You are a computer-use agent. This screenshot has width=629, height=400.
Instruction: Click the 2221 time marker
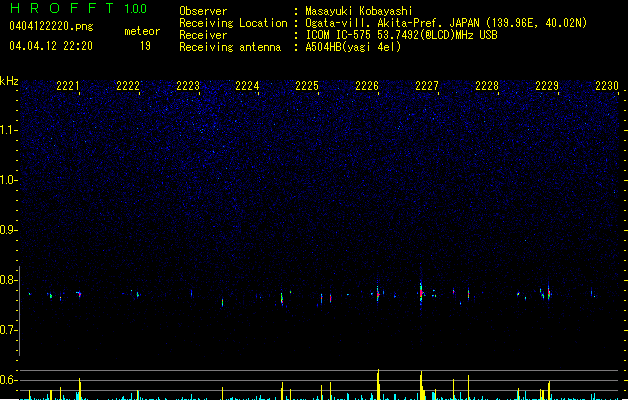click(67, 86)
